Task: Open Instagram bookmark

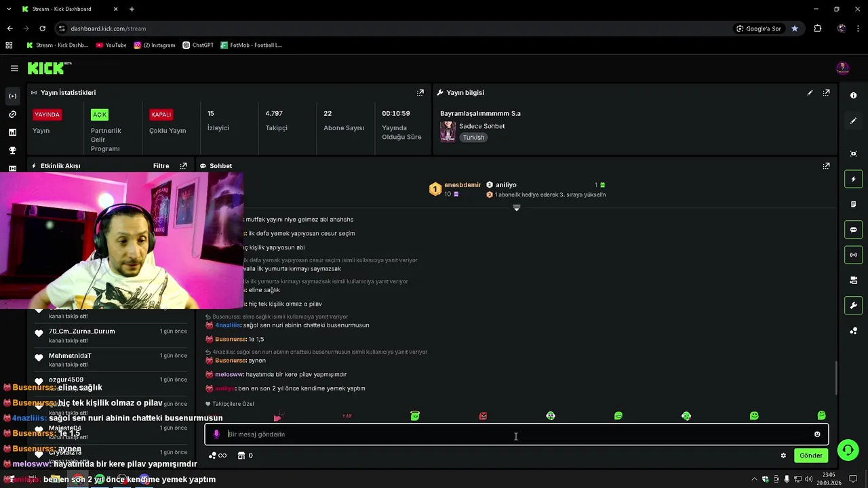Action: tap(155, 45)
